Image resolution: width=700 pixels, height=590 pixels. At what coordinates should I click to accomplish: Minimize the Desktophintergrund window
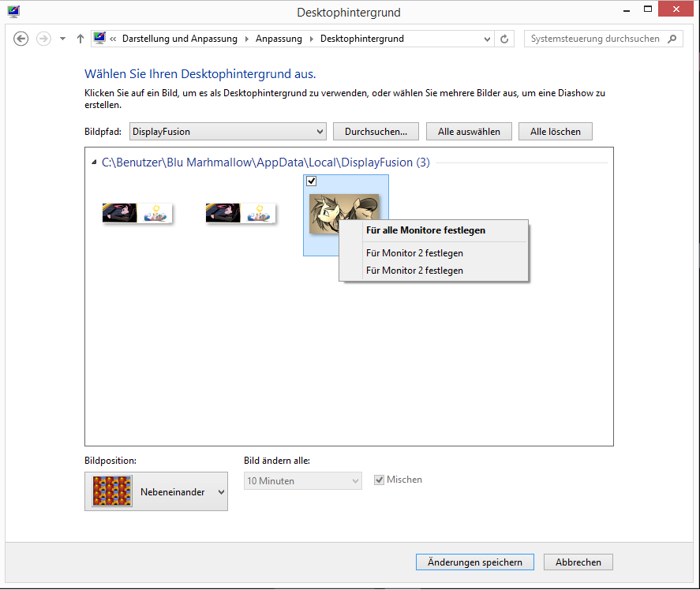click(x=627, y=9)
